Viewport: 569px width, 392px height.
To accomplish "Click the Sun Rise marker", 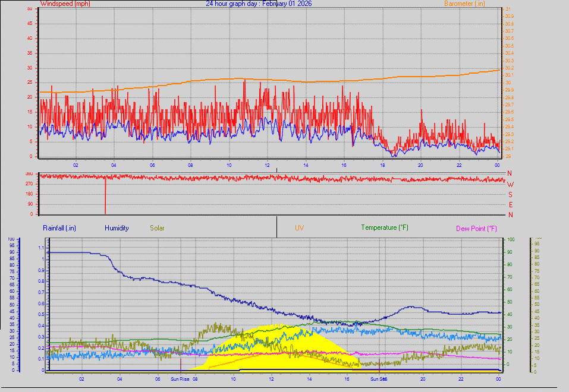I will click(179, 378).
